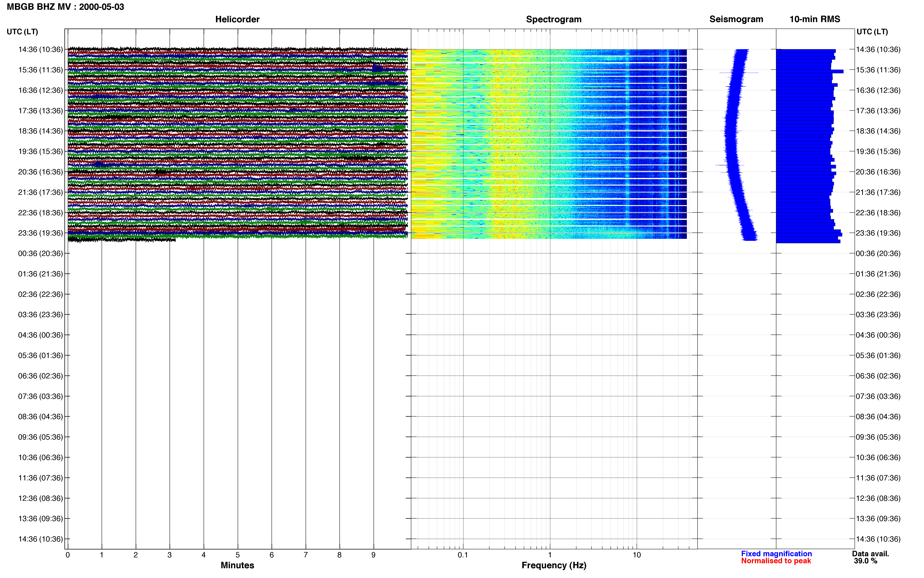
Task: Click left time label '22:36 (18:36)'
Action: [41, 212]
